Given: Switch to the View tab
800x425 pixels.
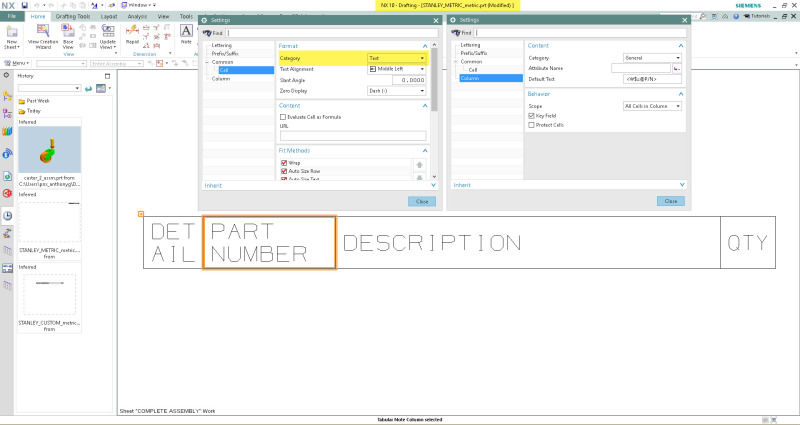Looking at the screenshot, I should point(163,16).
